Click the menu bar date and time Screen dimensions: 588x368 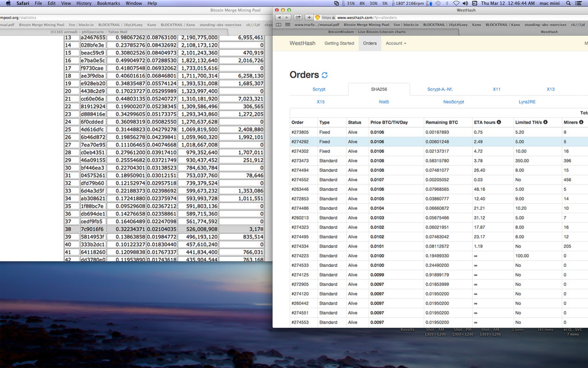tap(508, 3)
